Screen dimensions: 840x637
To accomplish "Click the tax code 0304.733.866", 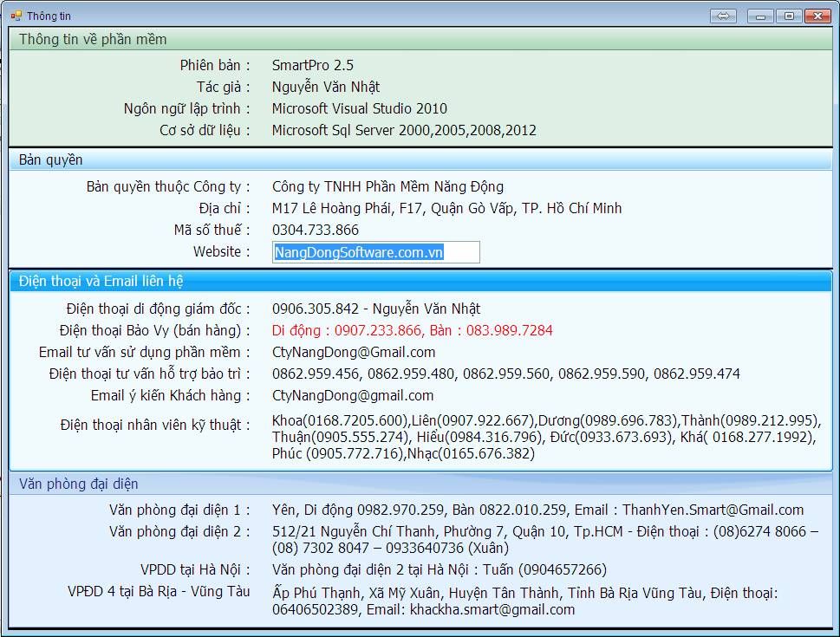I will tap(315, 230).
